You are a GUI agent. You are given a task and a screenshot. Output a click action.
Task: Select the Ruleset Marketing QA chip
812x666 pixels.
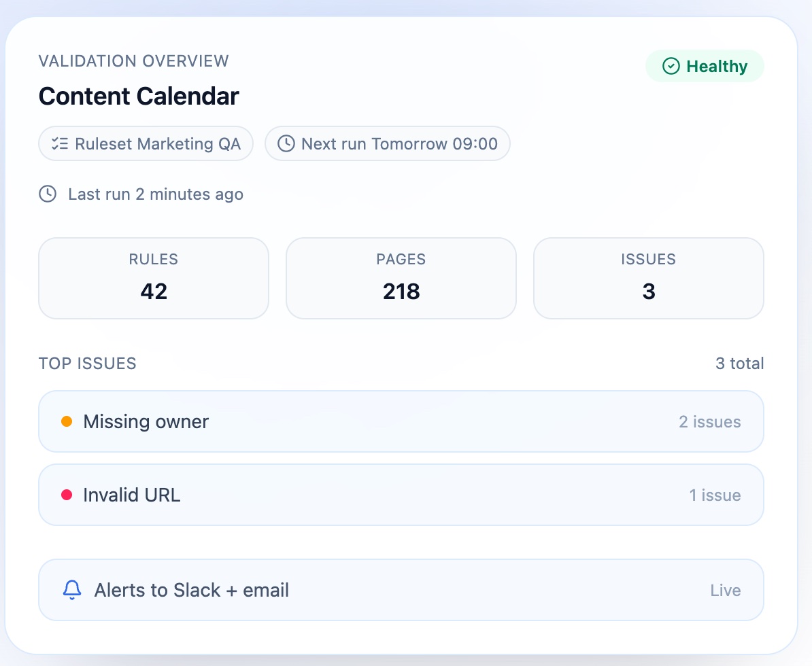tap(146, 144)
